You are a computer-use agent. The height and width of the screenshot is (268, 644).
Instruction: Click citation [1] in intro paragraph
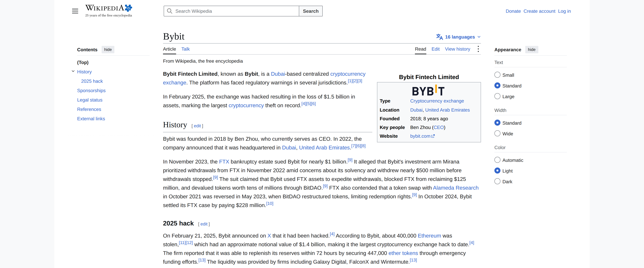[x=350, y=81]
